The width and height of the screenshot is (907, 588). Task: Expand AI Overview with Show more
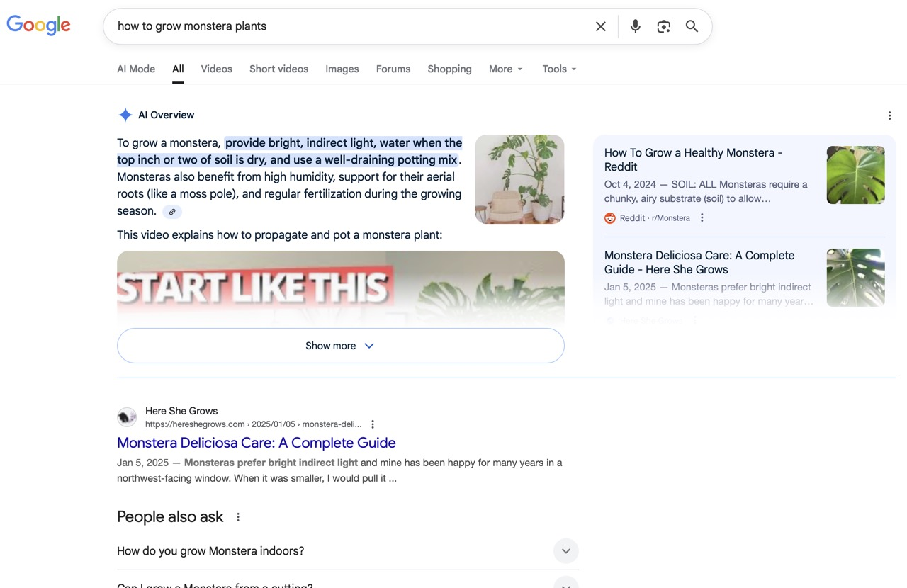pyautogui.click(x=340, y=346)
